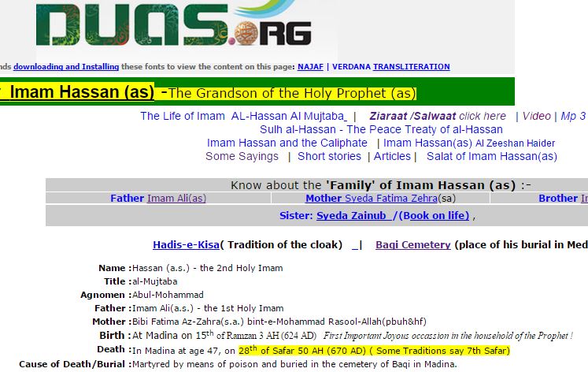Open the Articles link
Image resolution: width=588 pixels, height=372 pixels.
click(392, 156)
